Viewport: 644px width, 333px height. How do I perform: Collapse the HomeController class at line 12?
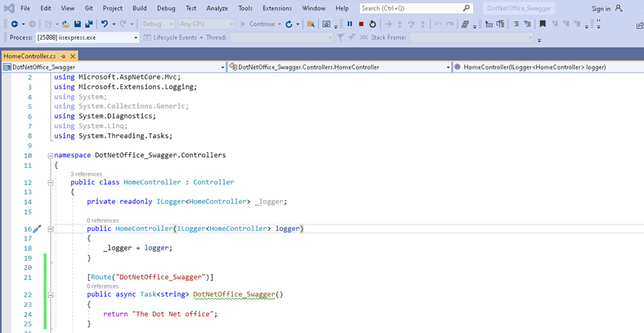pos(51,183)
